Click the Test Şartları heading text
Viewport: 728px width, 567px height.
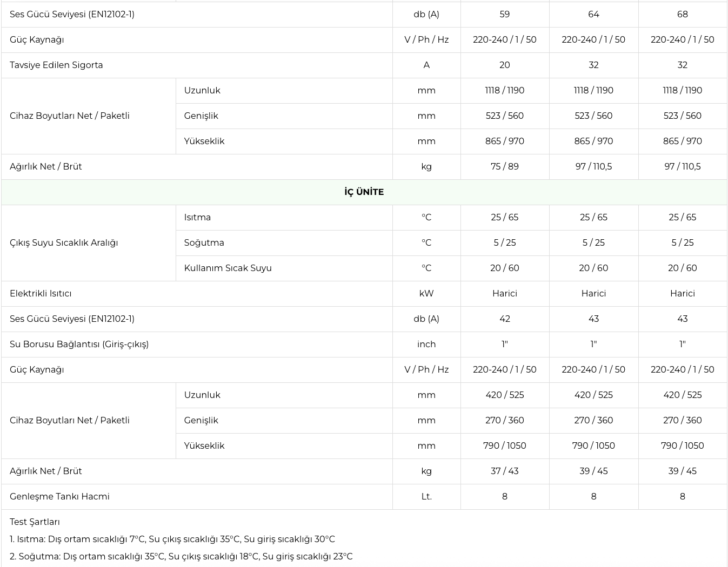click(x=35, y=522)
